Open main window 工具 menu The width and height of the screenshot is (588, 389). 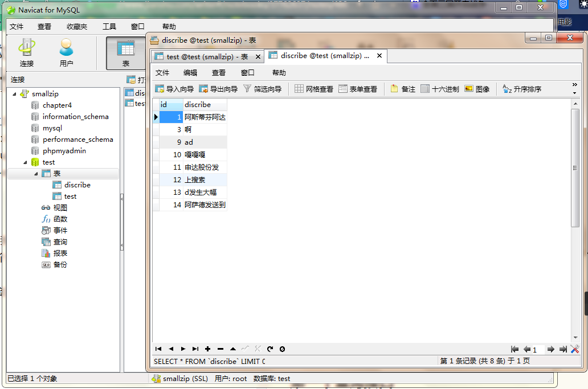[109, 27]
